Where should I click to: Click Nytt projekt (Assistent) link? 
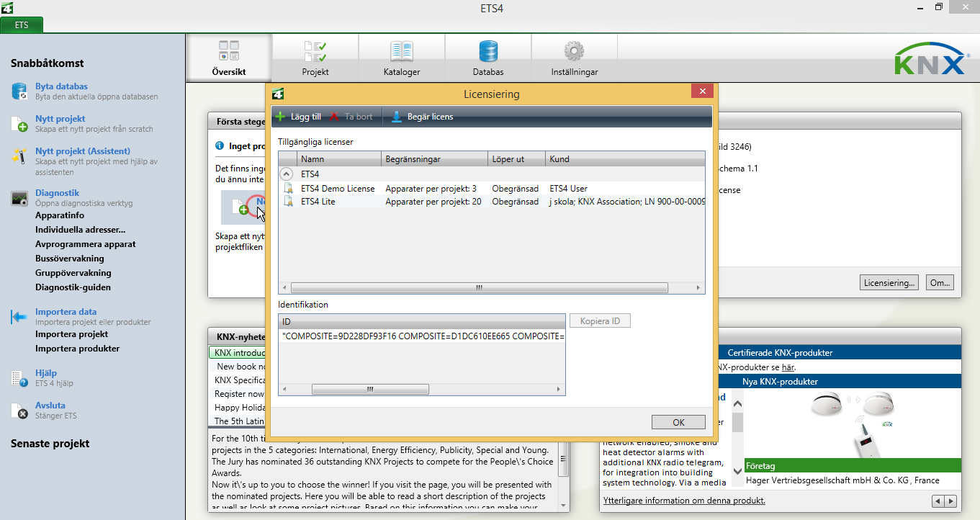[83, 151]
